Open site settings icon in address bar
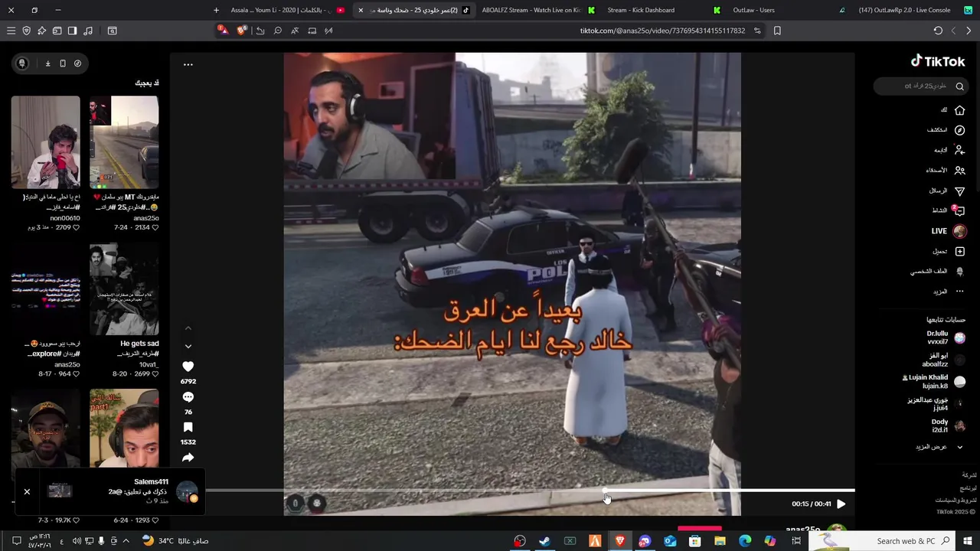The image size is (980, 551). [757, 31]
